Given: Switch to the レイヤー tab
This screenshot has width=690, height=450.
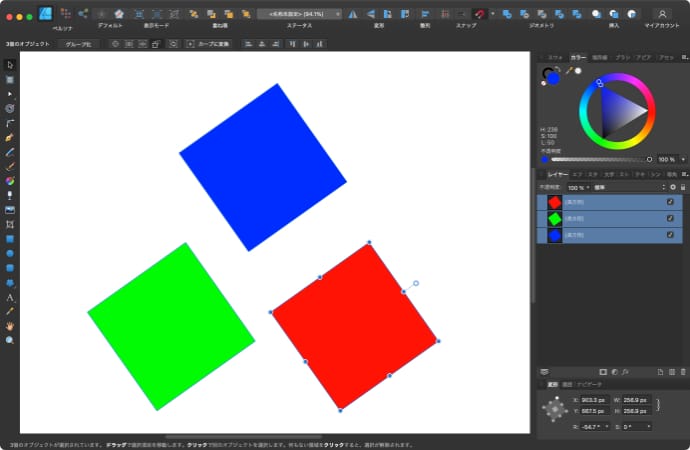Looking at the screenshot, I should point(557,174).
